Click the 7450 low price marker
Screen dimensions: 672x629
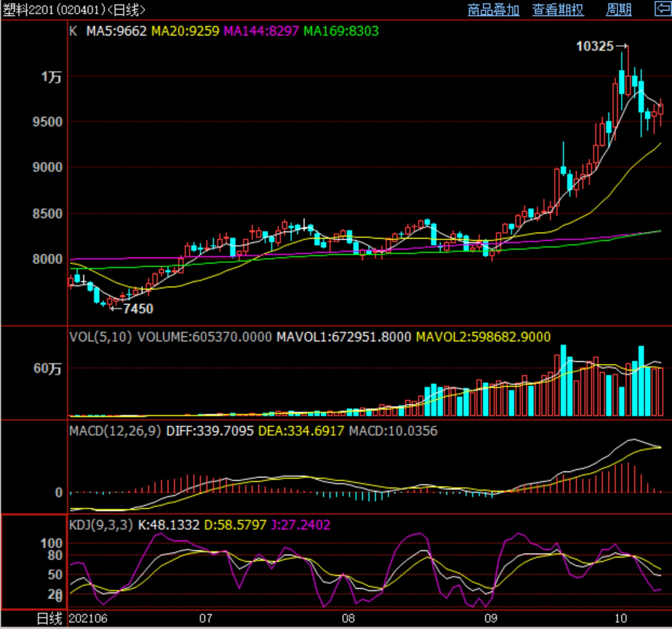click(138, 309)
